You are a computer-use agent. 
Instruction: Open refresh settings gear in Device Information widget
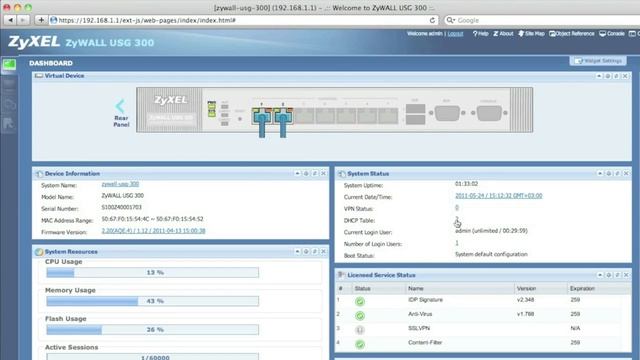[306, 174]
